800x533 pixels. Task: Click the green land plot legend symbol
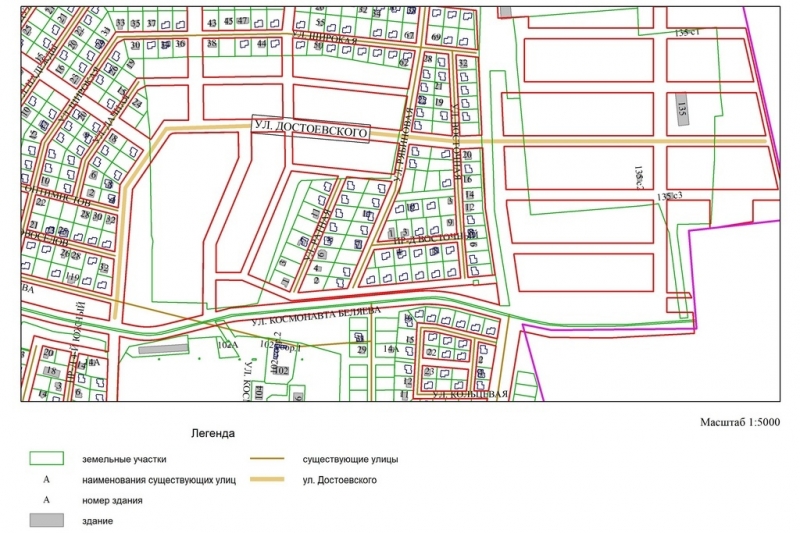(x=46, y=459)
